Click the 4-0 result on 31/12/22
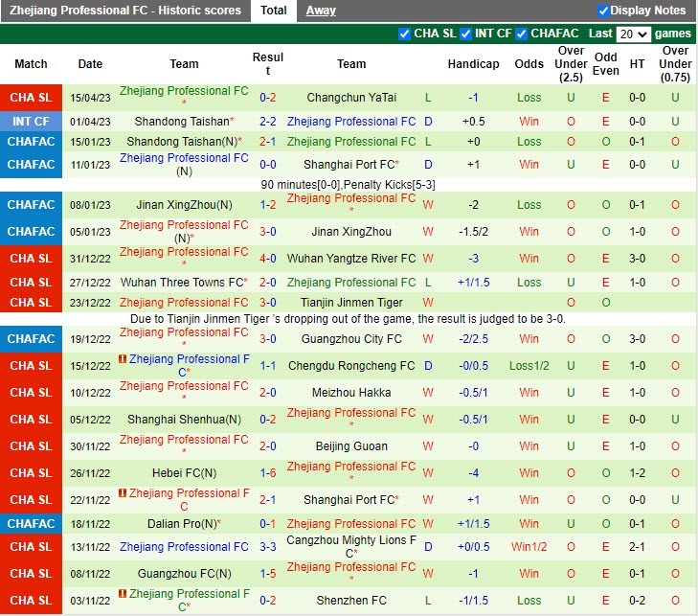 point(267,259)
